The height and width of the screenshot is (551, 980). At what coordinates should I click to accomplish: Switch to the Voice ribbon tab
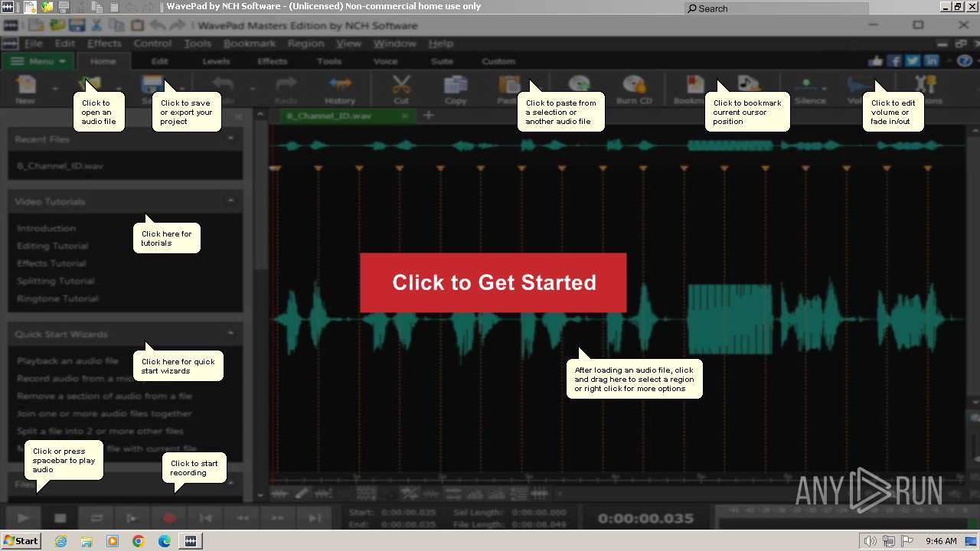pos(385,61)
